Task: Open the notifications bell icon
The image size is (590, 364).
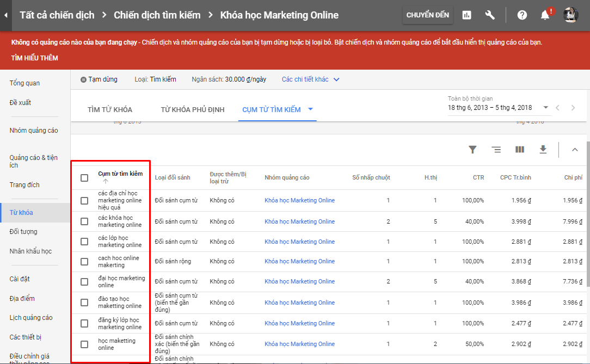Action: 546,15
